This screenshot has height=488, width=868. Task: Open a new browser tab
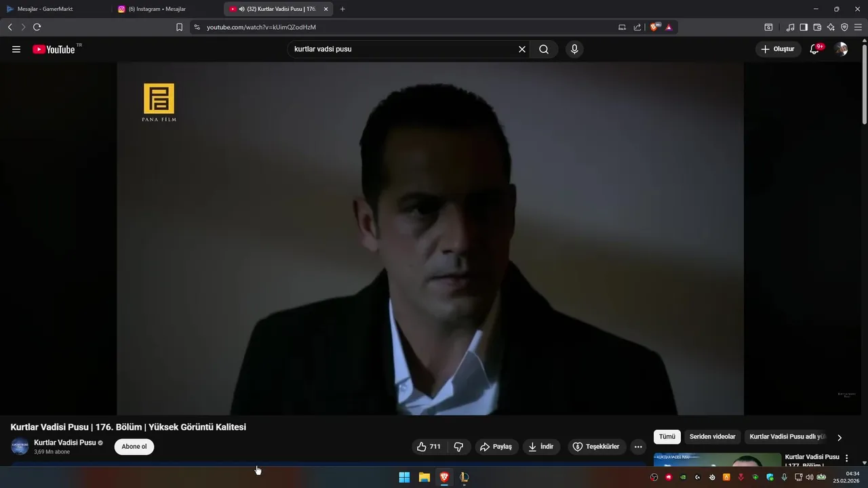(342, 9)
